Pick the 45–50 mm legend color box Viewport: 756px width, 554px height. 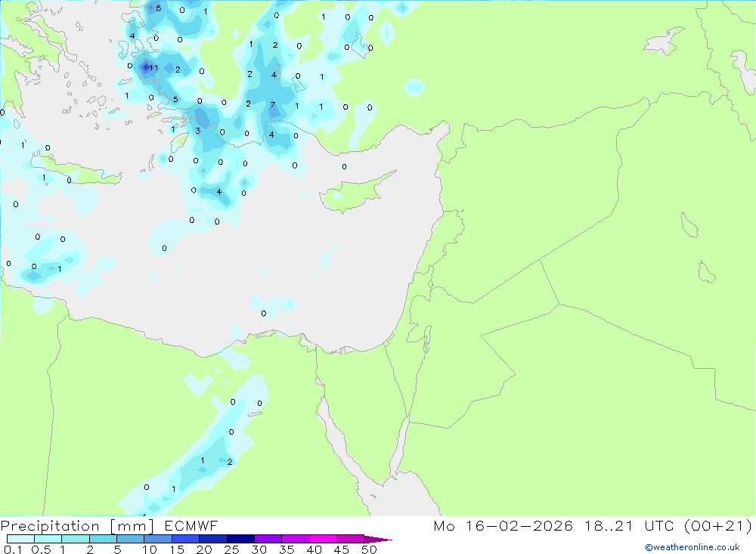click(351, 539)
